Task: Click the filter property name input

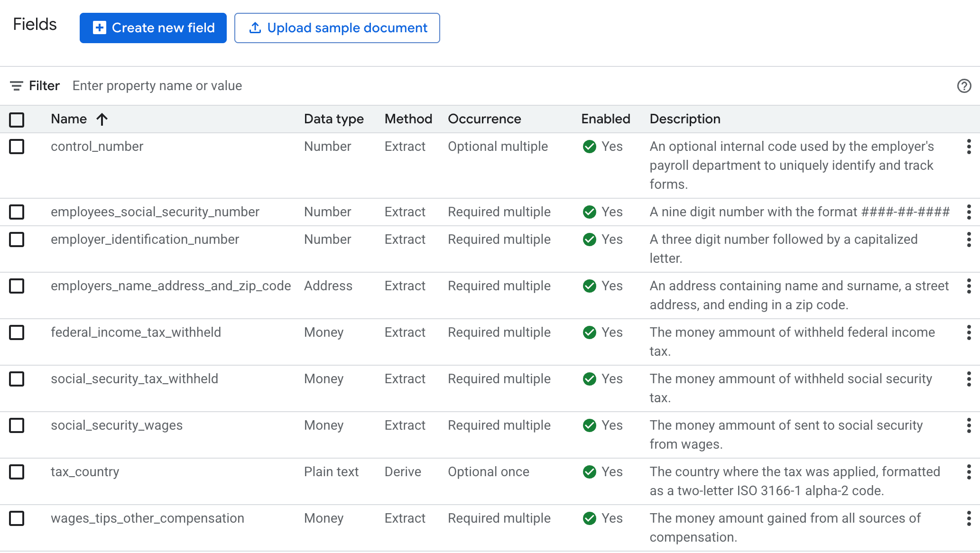Action: (x=157, y=86)
